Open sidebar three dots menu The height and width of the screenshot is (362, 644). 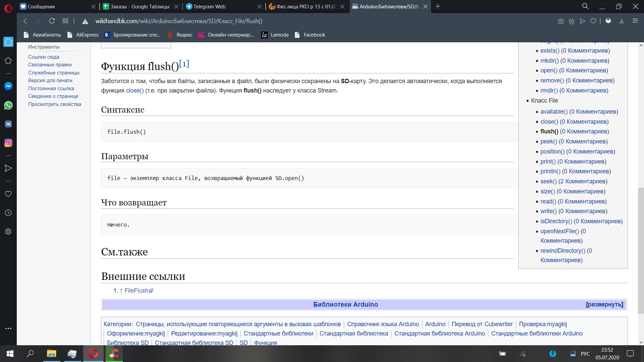click(8, 328)
